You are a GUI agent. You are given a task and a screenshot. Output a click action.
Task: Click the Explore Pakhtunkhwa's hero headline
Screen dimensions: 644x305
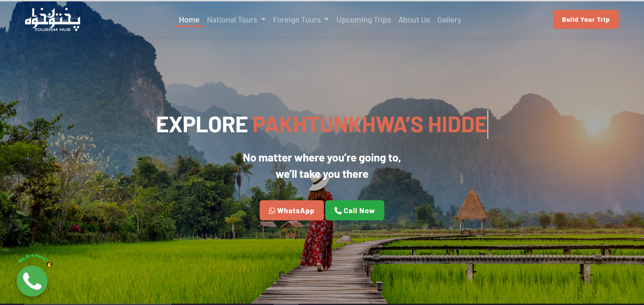pyautogui.click(x=321, y=124)
